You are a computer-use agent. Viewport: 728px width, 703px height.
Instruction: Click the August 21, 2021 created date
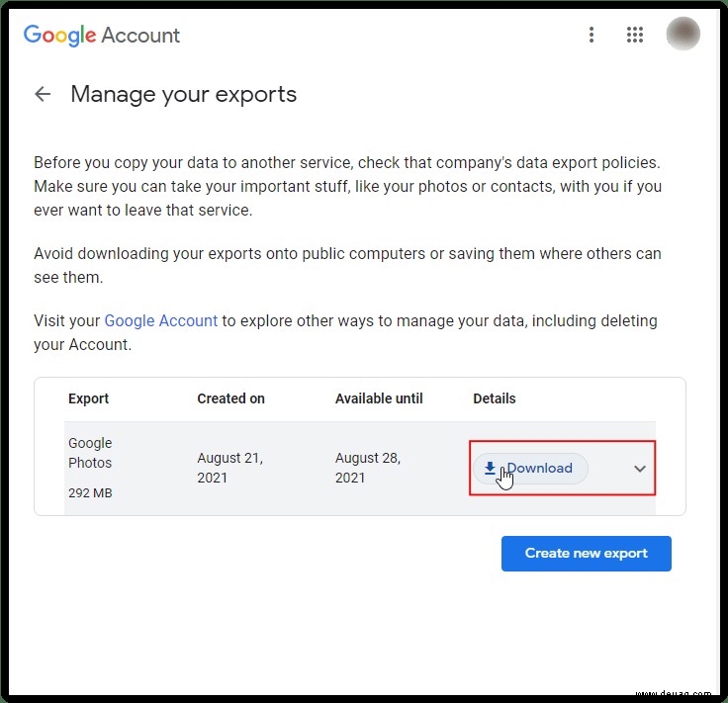(x=229, y=468)
